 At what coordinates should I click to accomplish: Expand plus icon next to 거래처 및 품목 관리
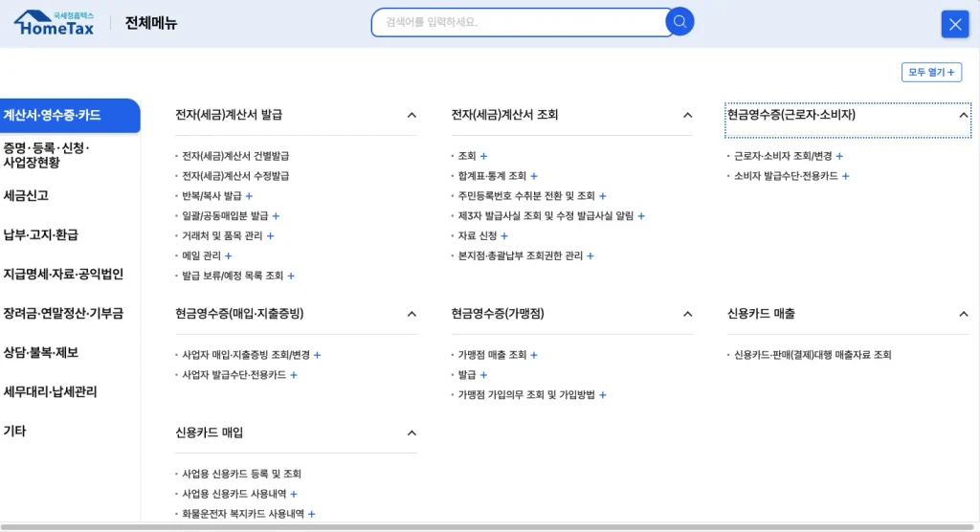click(x=270, y=235)
